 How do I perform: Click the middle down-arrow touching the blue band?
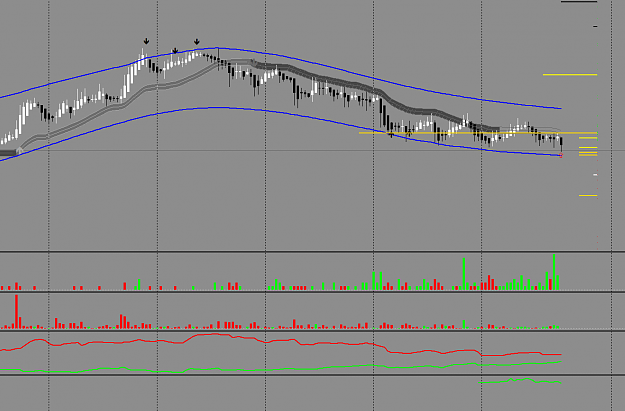pyautogui.click(x=175, y=51)
